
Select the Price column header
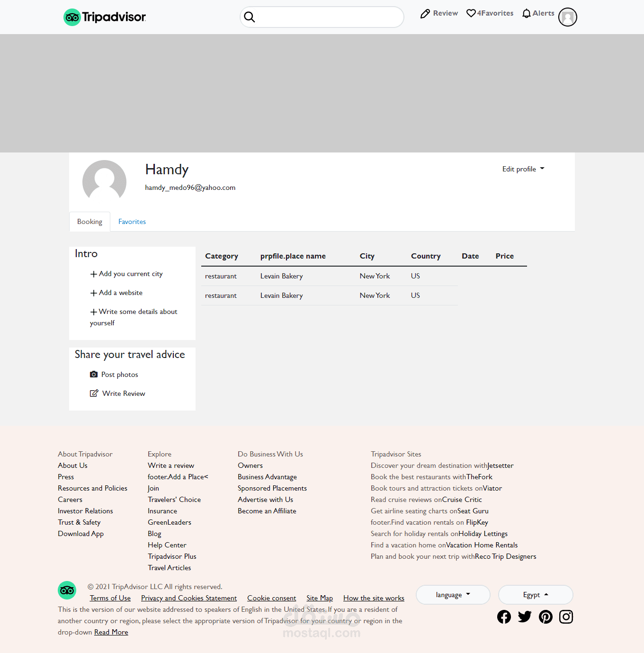(505, 256)
